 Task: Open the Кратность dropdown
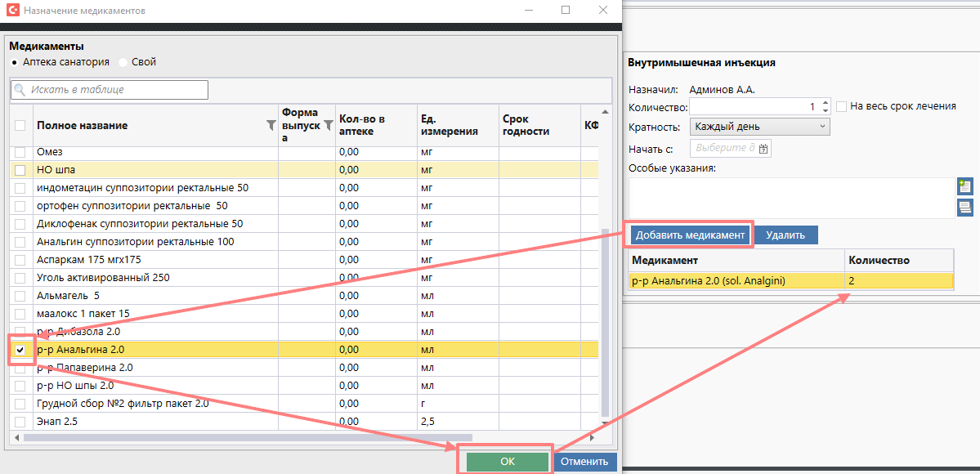[760, 127]
